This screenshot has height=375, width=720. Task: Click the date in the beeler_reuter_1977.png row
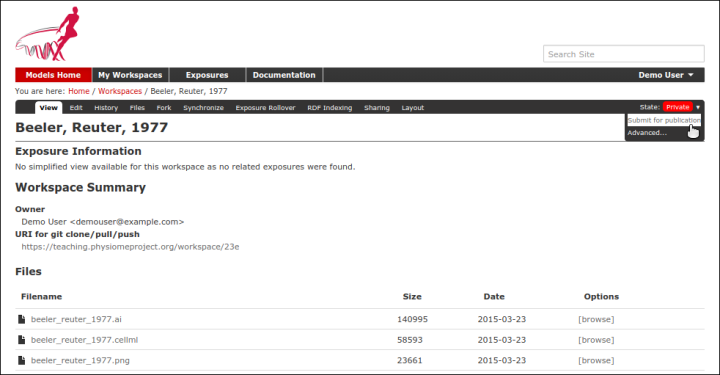click(x=502, y=361)
